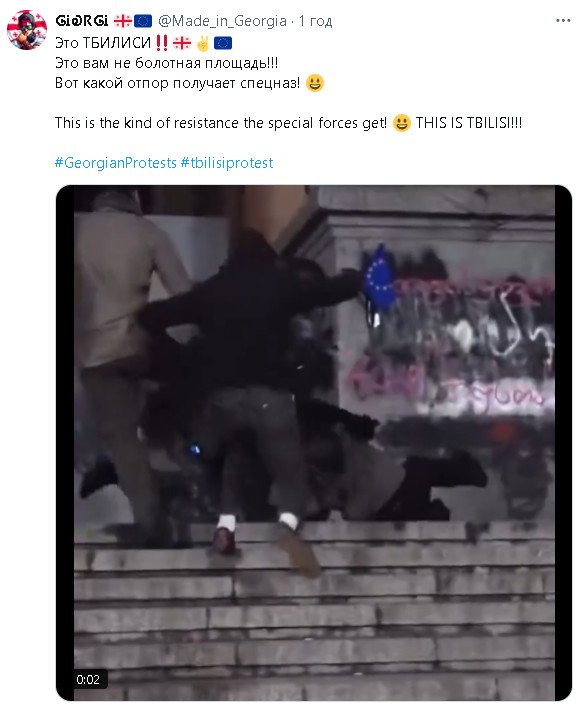
Task: Open the three-dot more options menu
Action: (563, 20)
